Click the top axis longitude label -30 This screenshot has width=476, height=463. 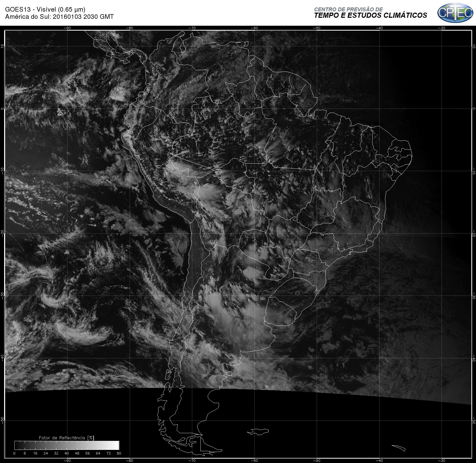coord(442,28)
